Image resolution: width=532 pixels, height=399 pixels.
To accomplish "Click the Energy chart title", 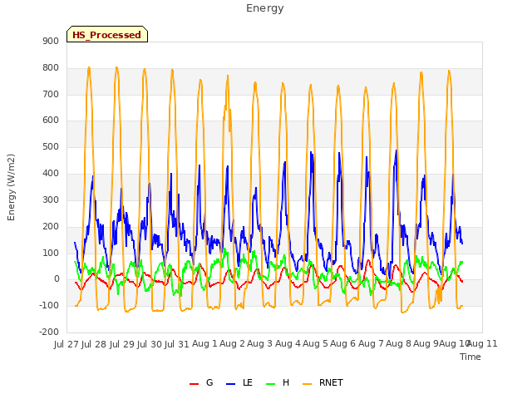I will [265, 8].
